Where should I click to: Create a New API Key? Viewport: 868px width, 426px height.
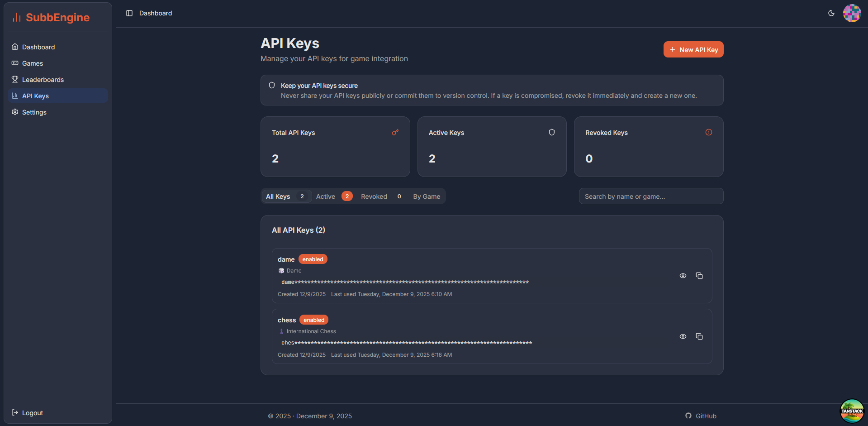click(x=693, y=50)
